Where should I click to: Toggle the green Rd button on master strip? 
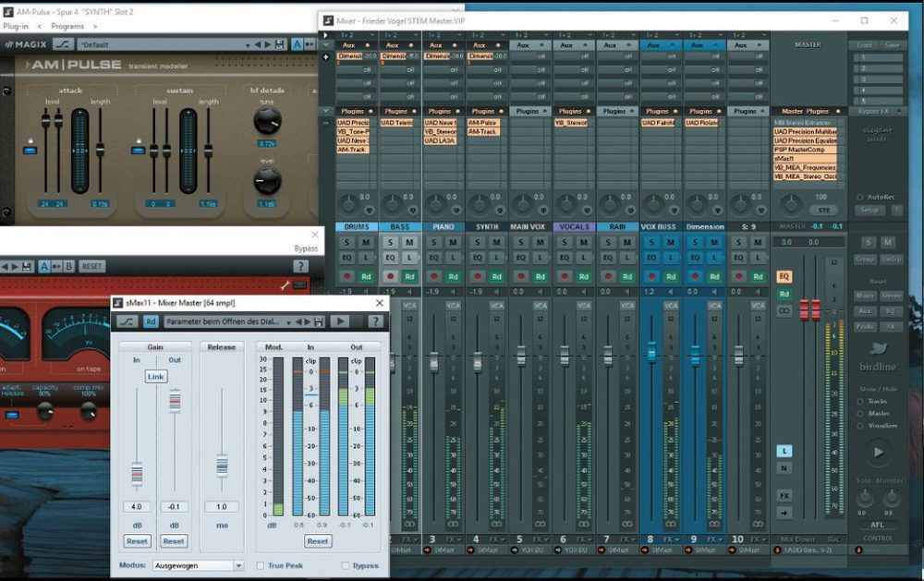point(784,294)
